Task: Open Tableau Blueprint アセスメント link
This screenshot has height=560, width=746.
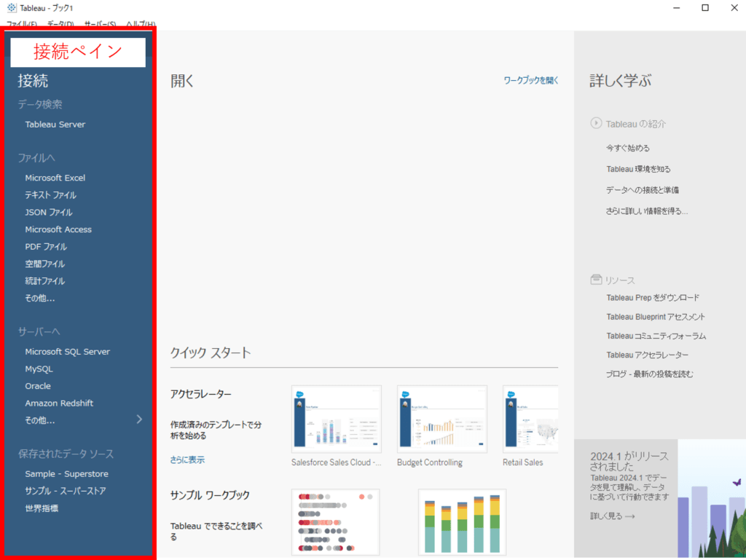Action: [x=656, y=317]
